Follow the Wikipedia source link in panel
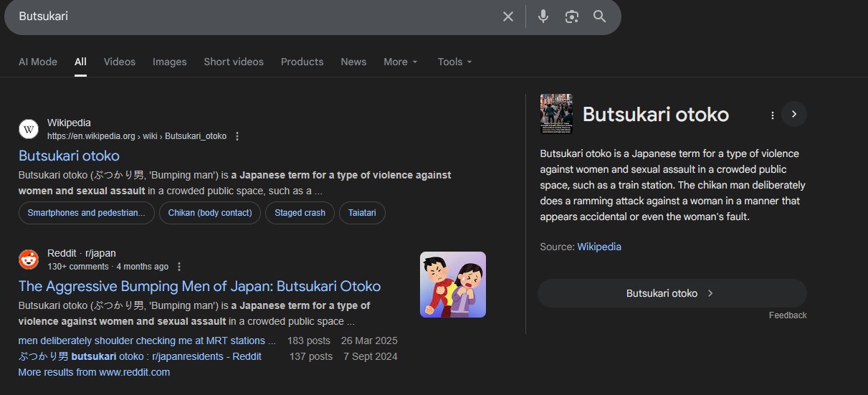868x395 pixels. (x=599, y=247)
